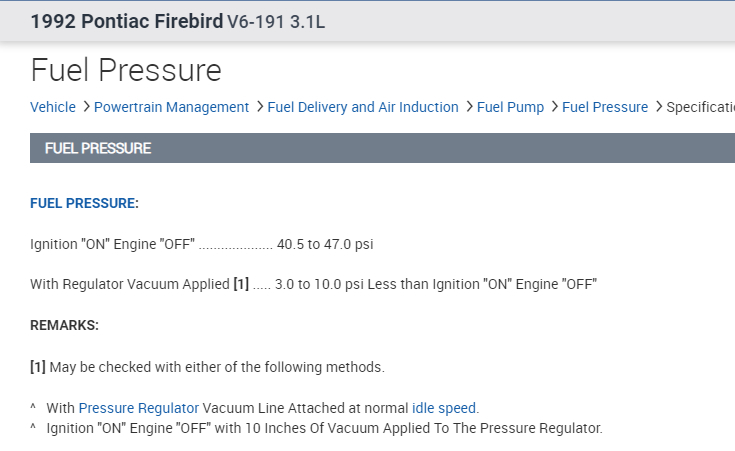Navigate to the Fuel Pump breadcrumb
Screen dimensions: 735x451
point(510,107)
